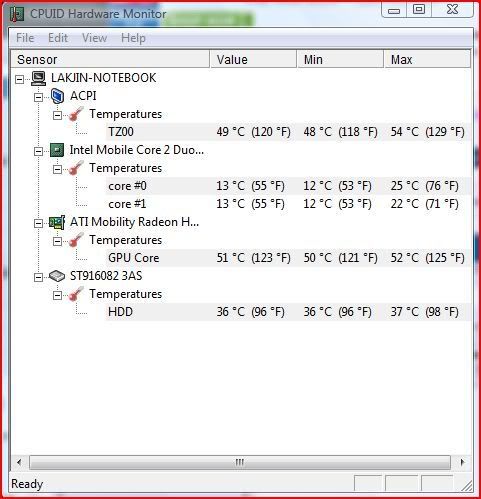481x499 pixels.
Task: Select the GPU Core temperature row
Action: [x=288, y=258]
